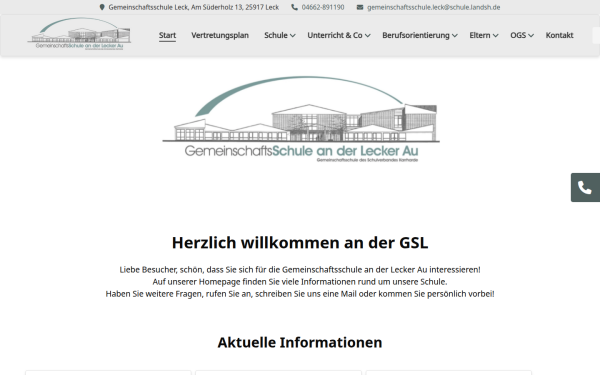The height and width of the screenshot is (375, 600).
Task: Expand the Unterricht & Co dropdown chevron
Action: click(x=368, y=36)
